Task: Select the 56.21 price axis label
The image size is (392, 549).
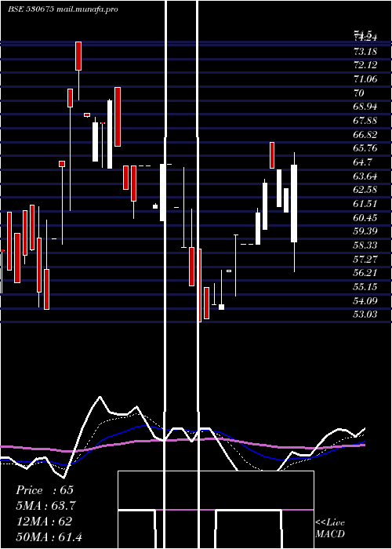Action: (365, 273)
